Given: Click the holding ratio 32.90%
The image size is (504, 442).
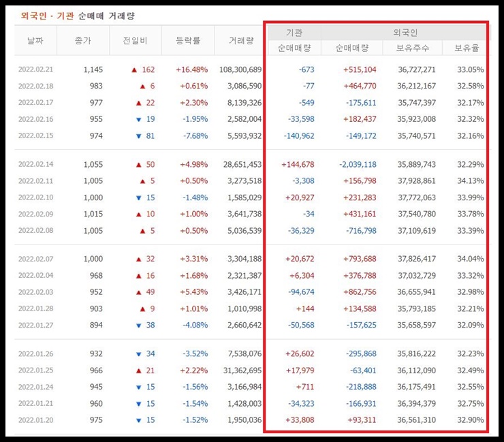Looking at the screenshot, I should pos(471,420).
